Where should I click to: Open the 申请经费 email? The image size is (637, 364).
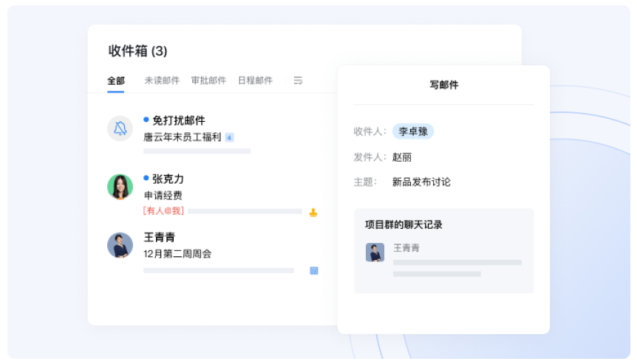[163, 196]
